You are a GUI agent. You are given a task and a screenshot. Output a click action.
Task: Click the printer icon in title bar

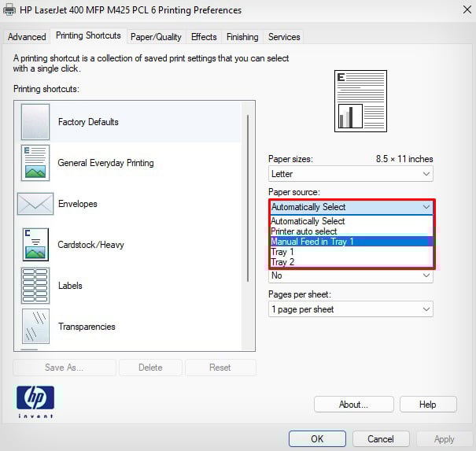pyautogui.click(x=9, y=10)
